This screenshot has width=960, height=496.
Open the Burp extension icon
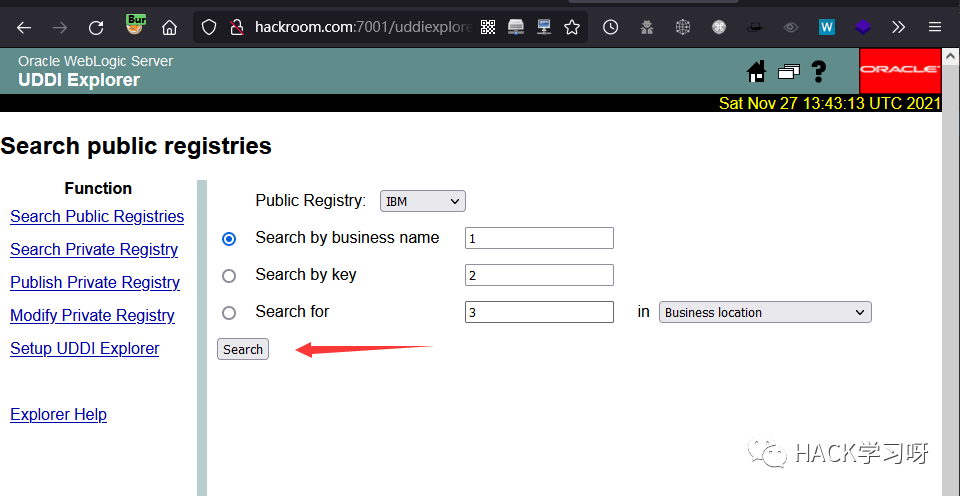point(135,24)
